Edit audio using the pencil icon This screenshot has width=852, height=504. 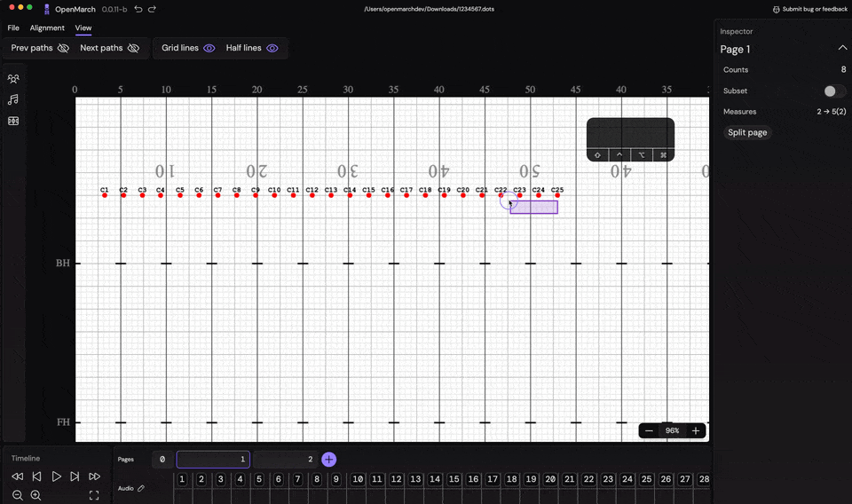tap(141, 488)
